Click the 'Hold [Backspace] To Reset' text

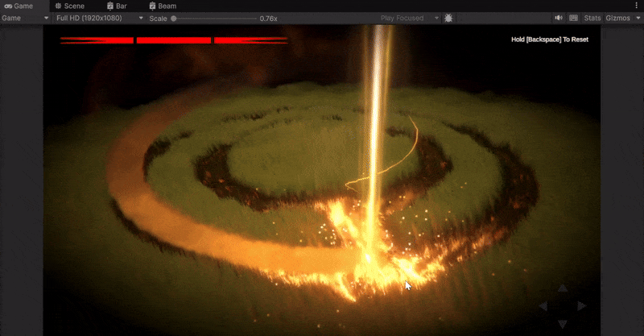point(550,39)
